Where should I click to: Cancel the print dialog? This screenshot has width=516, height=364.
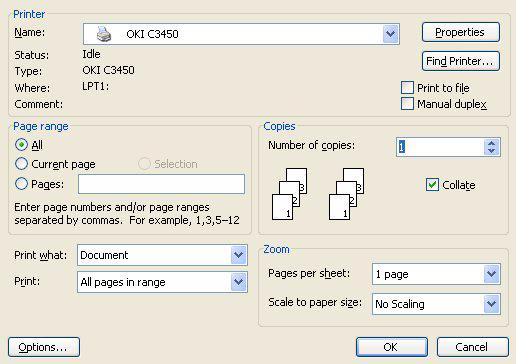[473, 347]
